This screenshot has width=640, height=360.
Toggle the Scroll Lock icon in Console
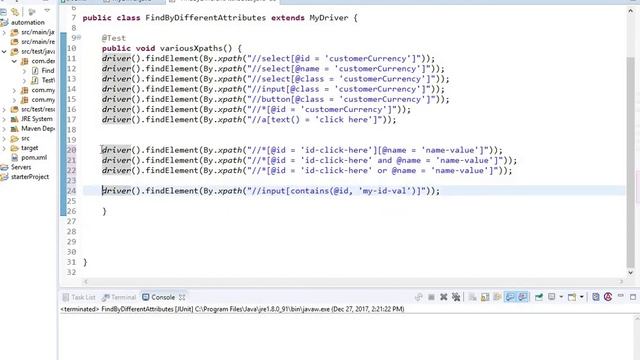[x=485, y=297]
